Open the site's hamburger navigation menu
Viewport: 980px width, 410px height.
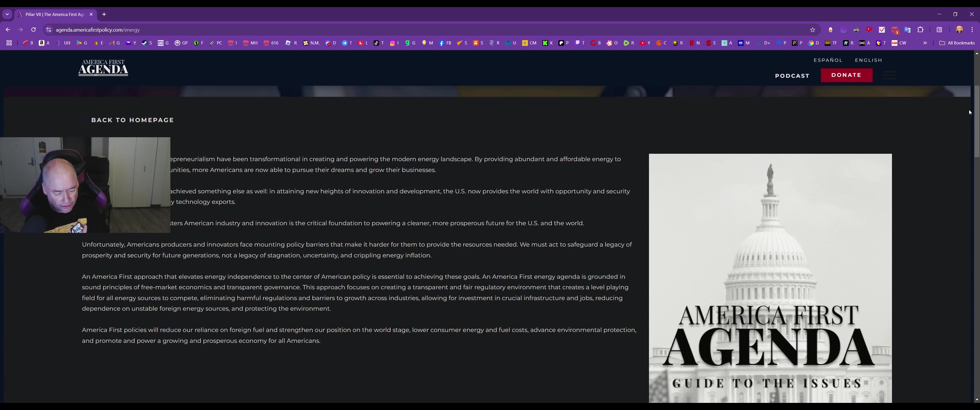[x=889, y=75]
